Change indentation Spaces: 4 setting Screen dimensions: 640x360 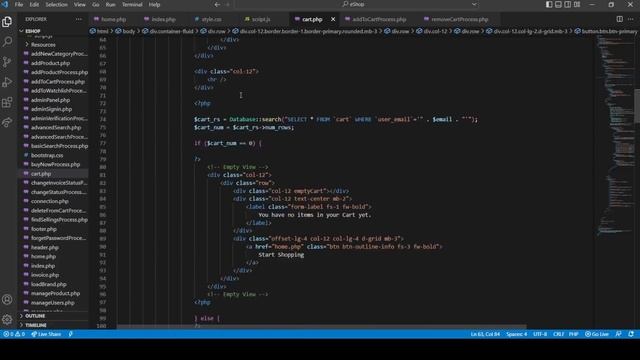(x=517, y=334)
